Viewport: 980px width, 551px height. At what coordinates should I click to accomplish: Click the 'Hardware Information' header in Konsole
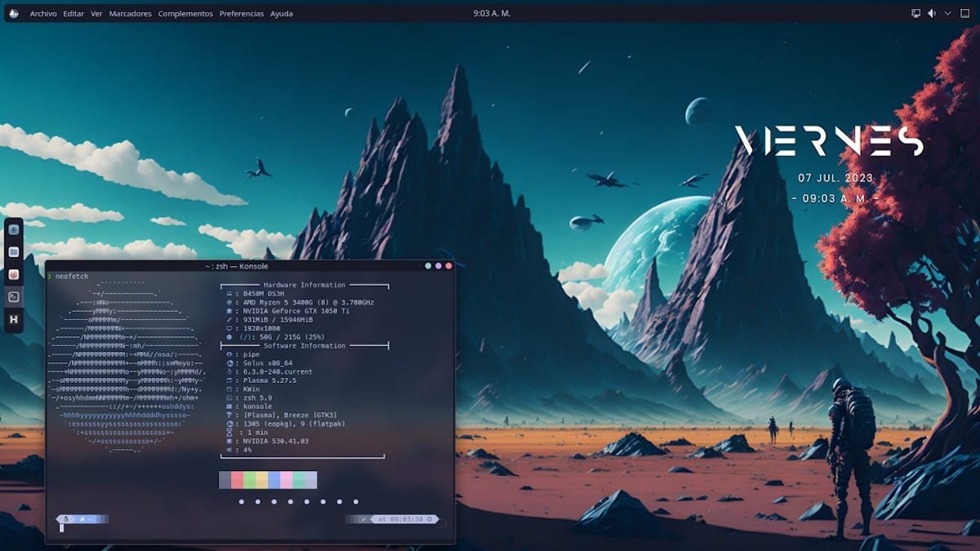coord(305,285)
